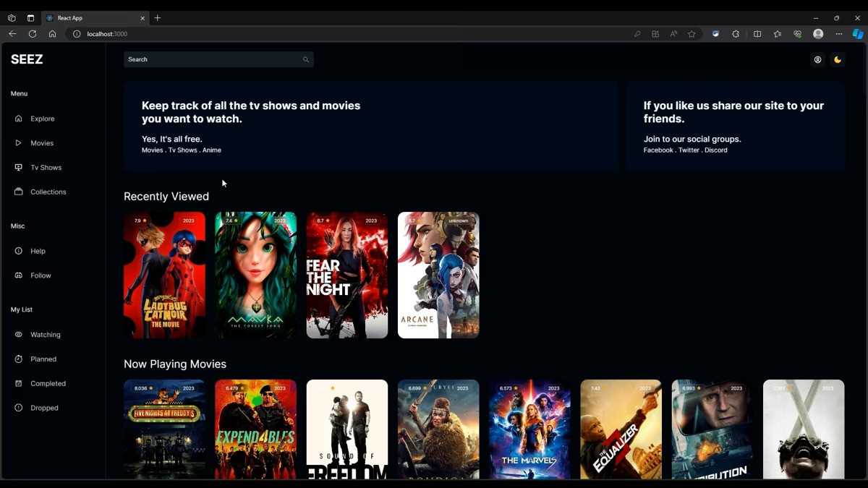
Task: Click the Facebook social link
Action: point(658,150)
